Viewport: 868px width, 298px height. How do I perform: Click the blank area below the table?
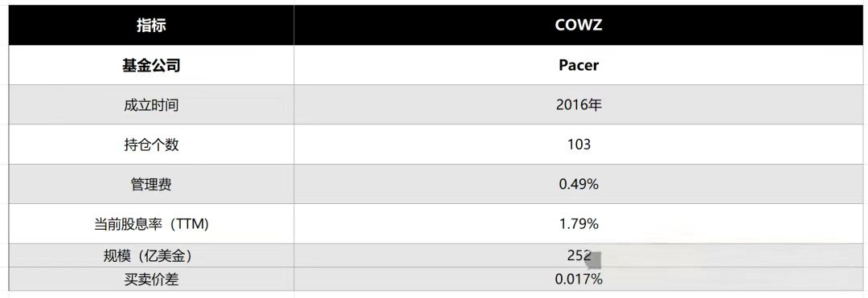click(x=436, y=295)
